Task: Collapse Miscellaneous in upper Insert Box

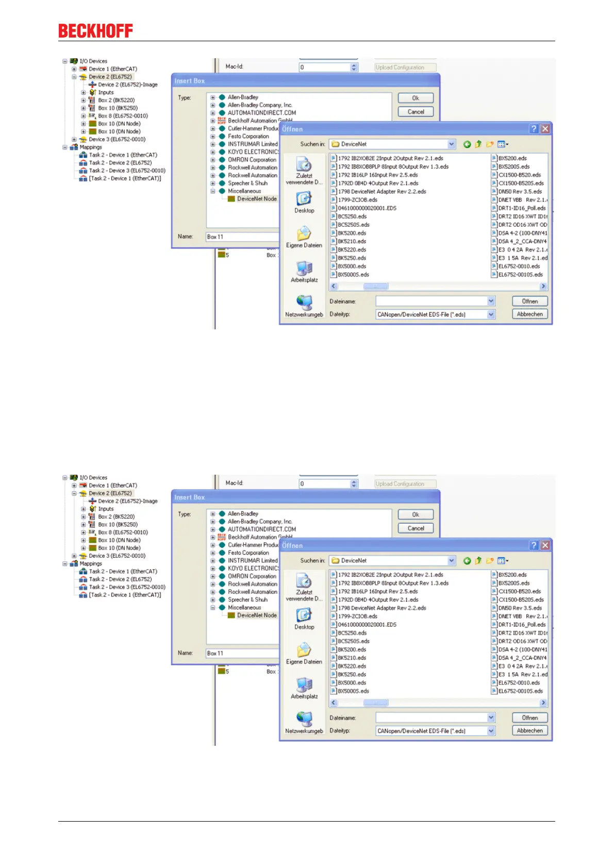Action: (x=212, y=191)
